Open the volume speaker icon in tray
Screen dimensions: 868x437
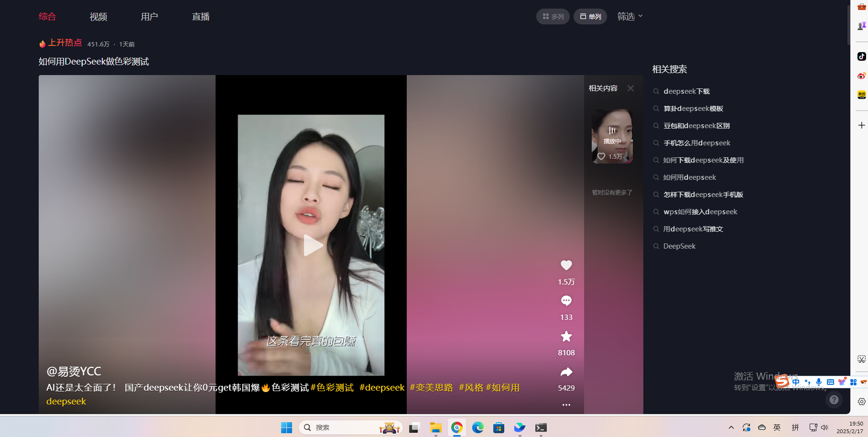(x=825, y=427)
